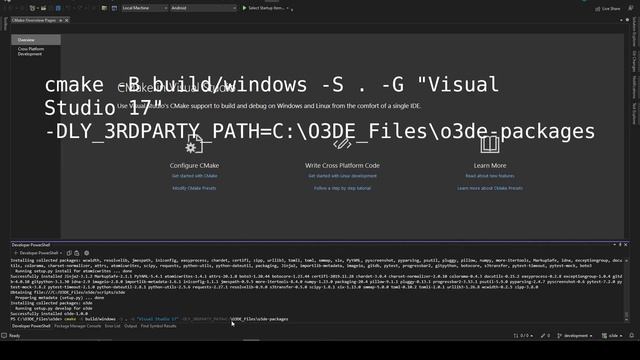Switch to Output tab
The height and width of the screenshot is (360, 640).
[131, 326]
